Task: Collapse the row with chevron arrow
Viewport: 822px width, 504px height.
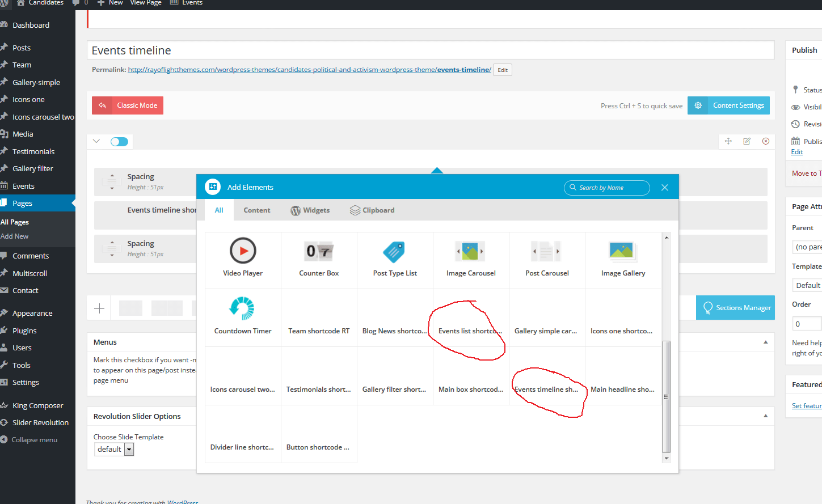Action: [x=96, y=141]
